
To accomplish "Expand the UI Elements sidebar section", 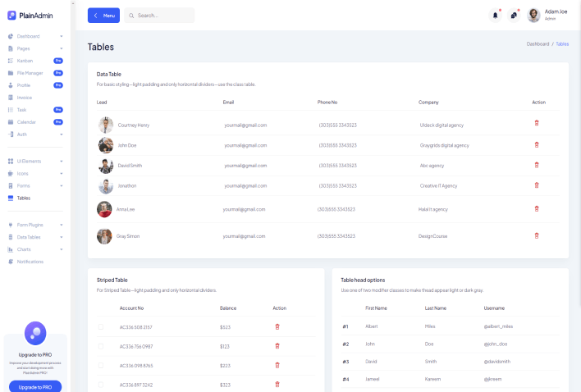I will click(34, 161).
